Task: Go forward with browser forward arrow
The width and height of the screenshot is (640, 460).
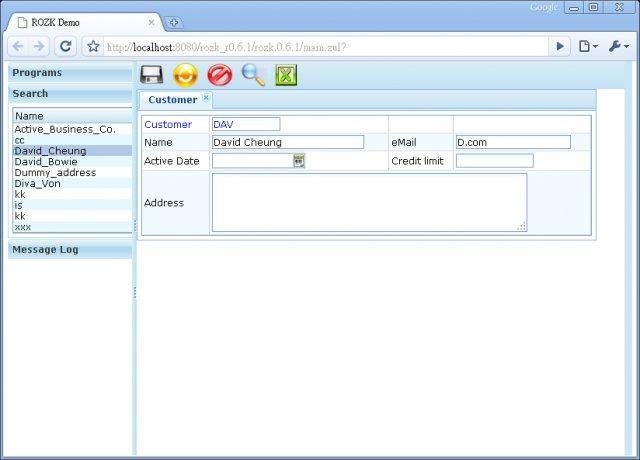Action: pos(39,47)
